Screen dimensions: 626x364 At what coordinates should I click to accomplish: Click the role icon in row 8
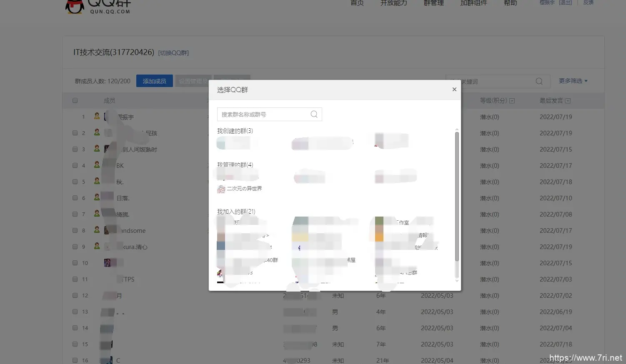97,230
